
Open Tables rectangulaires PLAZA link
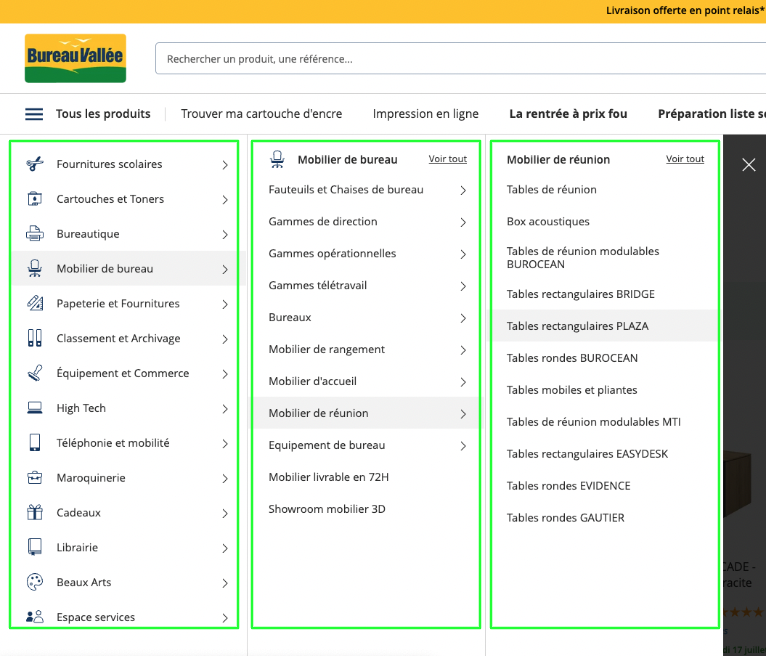[x=577, y=326]
